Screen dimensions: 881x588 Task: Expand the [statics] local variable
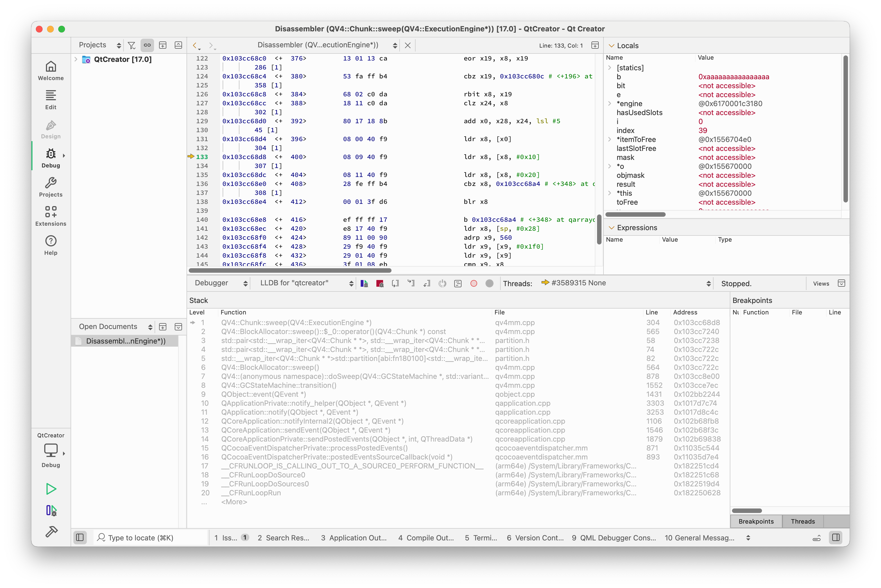point(609,67)
